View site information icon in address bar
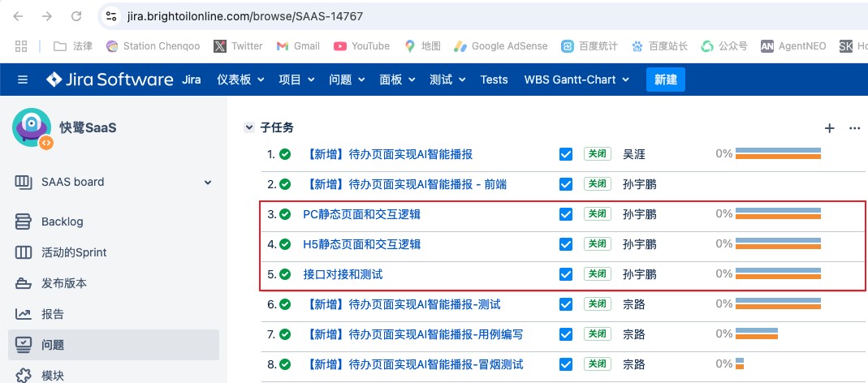The width and height of the screenshot is (868, 383). pos(111,16)
